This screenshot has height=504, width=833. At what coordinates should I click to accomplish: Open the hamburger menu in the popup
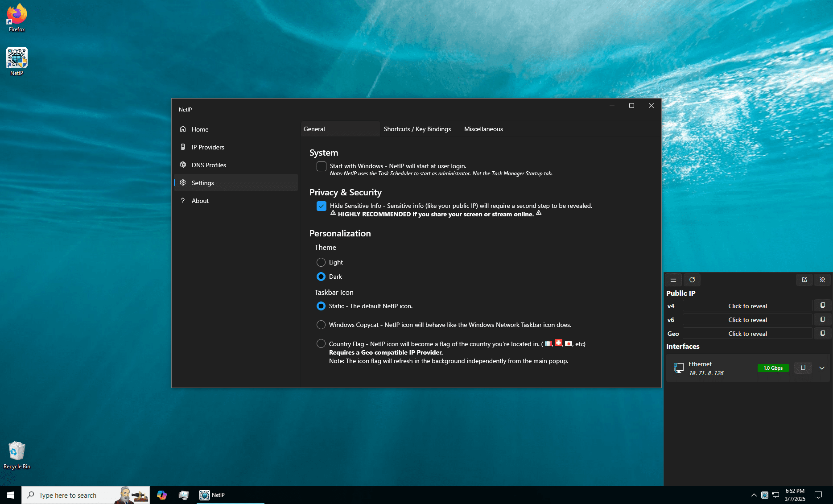pos(673,280)
